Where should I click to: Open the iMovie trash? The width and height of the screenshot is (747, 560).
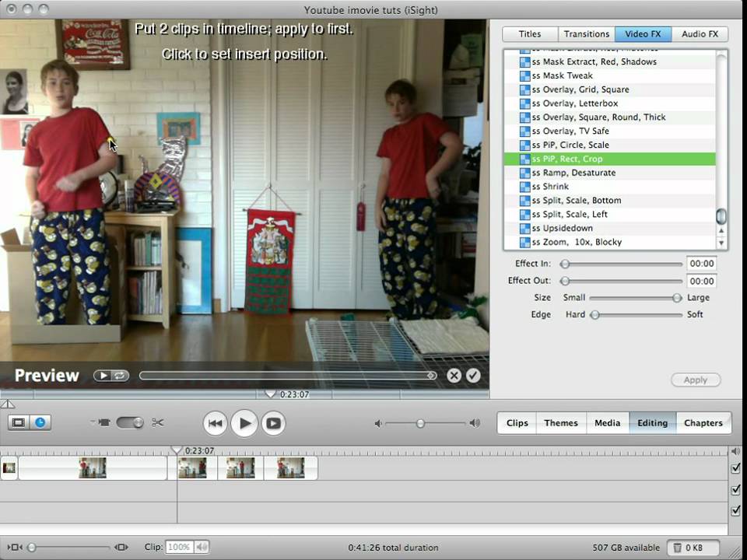693,548
